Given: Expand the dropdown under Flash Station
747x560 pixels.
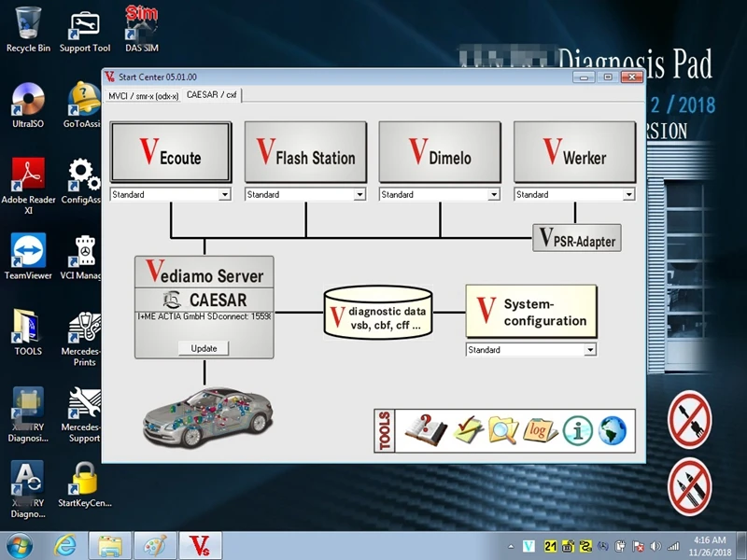Looking at the screenshot, I should 359,194.
